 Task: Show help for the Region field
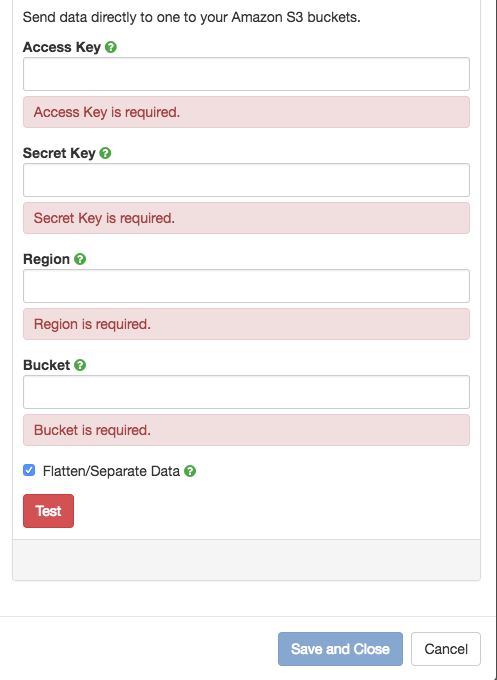[80, 259]
